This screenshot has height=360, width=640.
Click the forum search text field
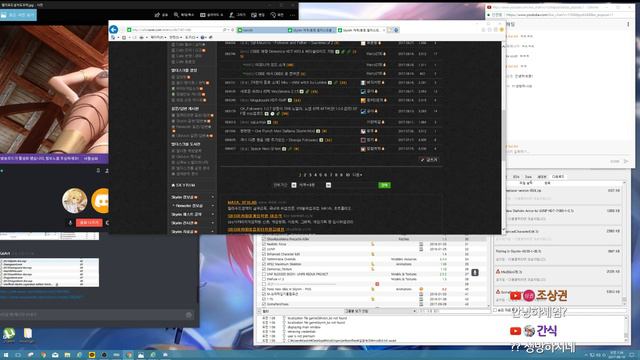[x=354, y=185]
